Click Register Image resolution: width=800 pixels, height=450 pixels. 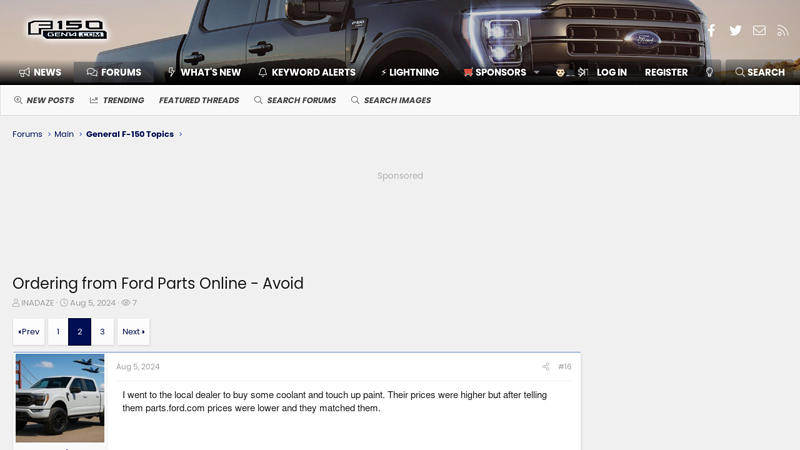(x=666, y=72)
